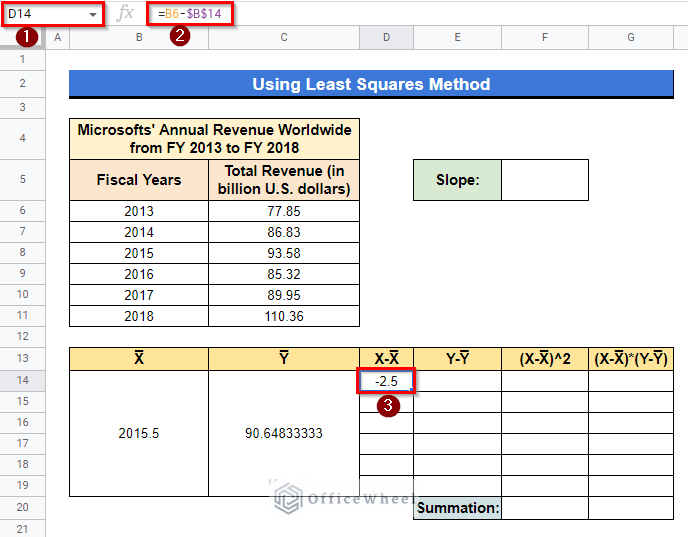This screenshot has width=688, height=537.
Task: Select row 12 header
Action: (x=22, y=337)
